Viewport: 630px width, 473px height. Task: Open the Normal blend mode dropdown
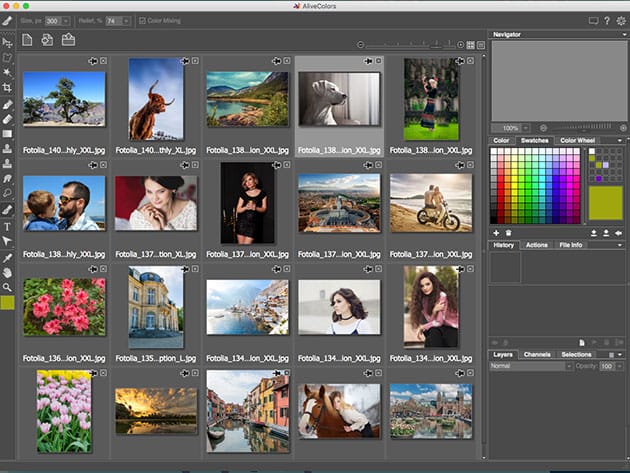pos(530,366)
